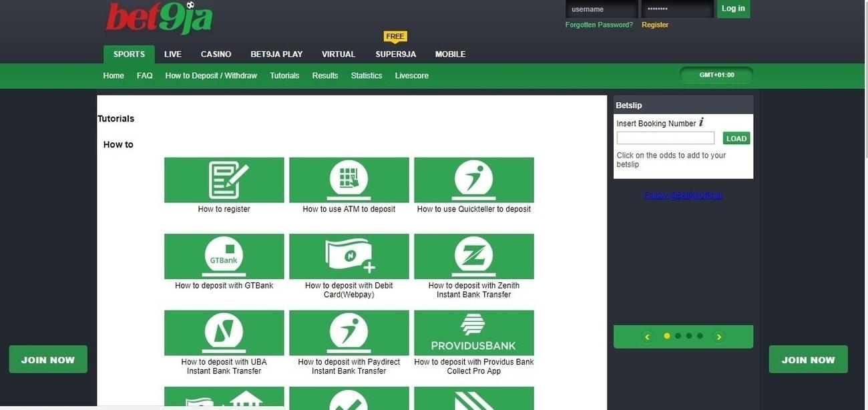
Task: Open the How to register tutorial icon
Action: click(224, 179)
